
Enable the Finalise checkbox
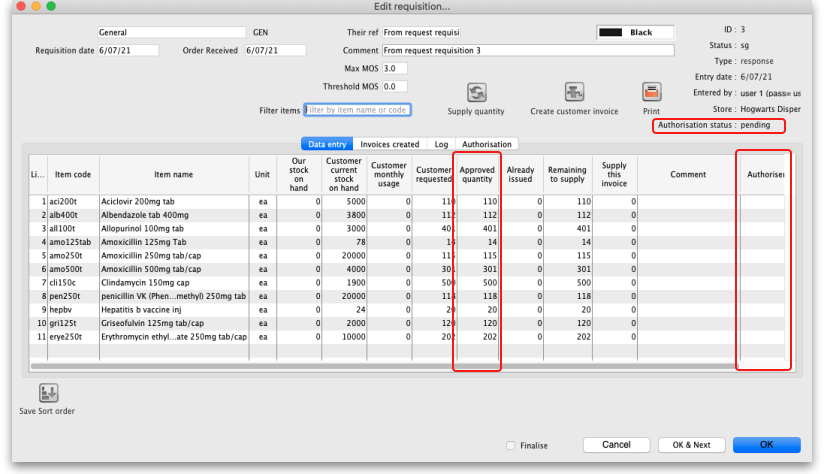[512, 445]
